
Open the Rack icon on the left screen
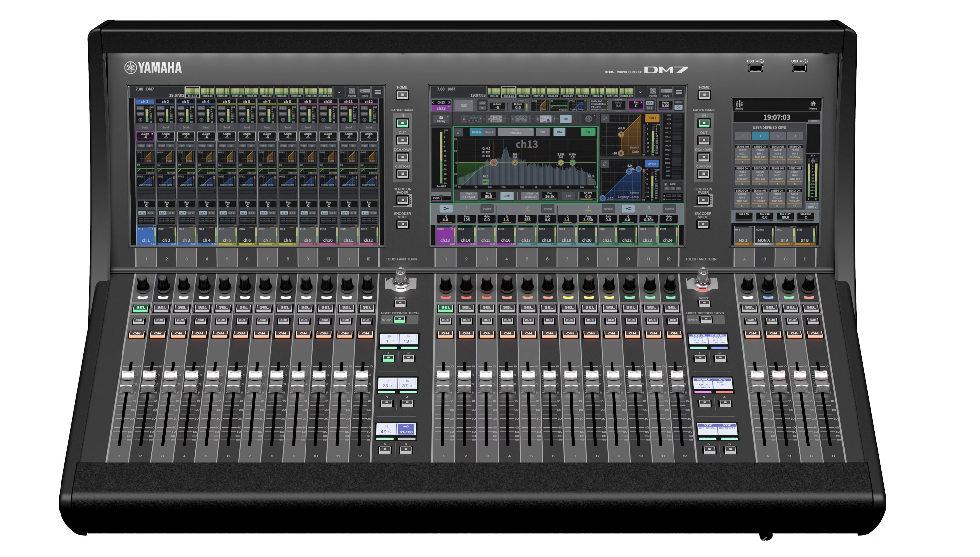coord(365,92)
